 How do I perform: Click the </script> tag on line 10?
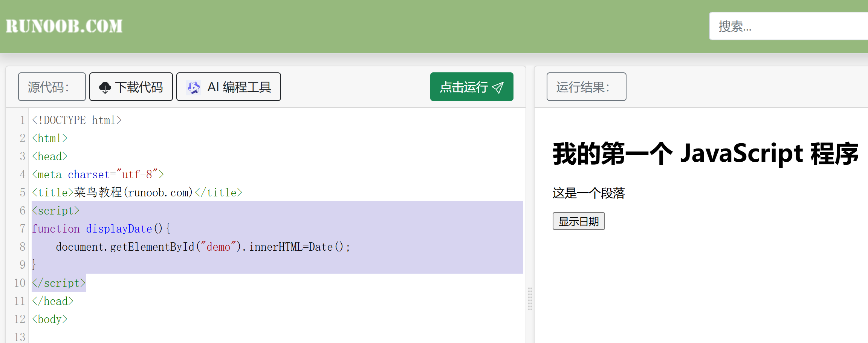[x=59, y=283]
